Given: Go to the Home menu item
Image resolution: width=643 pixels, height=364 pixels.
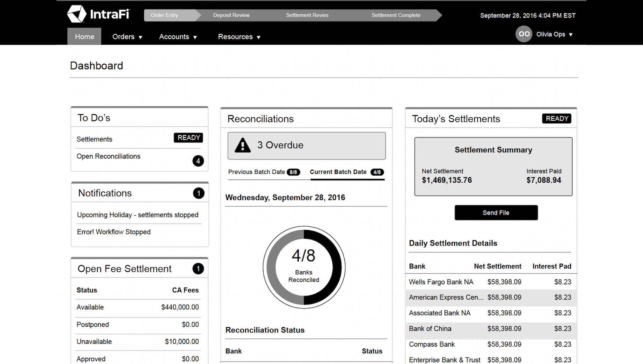Looking at the screenshot, I should [84, 36].
